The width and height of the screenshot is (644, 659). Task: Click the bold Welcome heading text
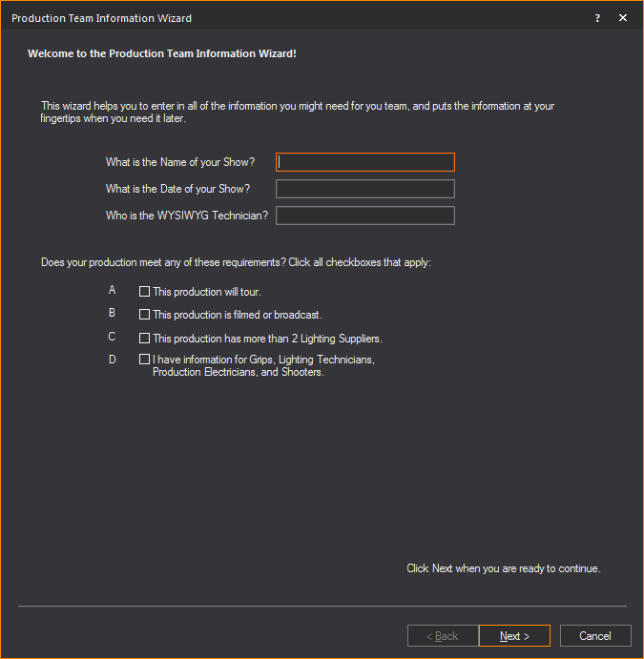162,53
